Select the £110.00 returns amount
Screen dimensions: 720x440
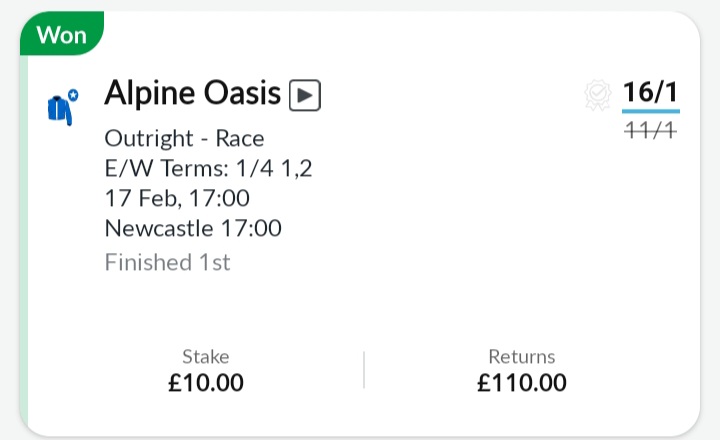click(522, 383)
